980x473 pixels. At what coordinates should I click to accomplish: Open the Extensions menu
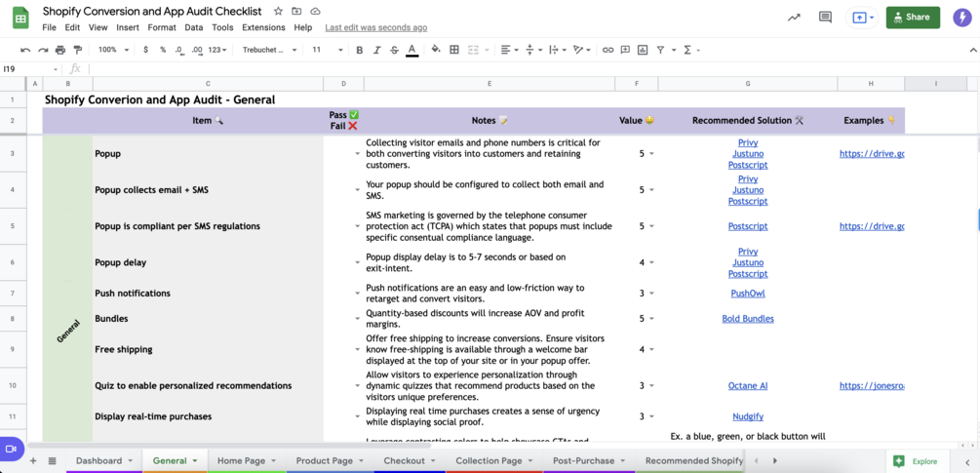(263, 27)
